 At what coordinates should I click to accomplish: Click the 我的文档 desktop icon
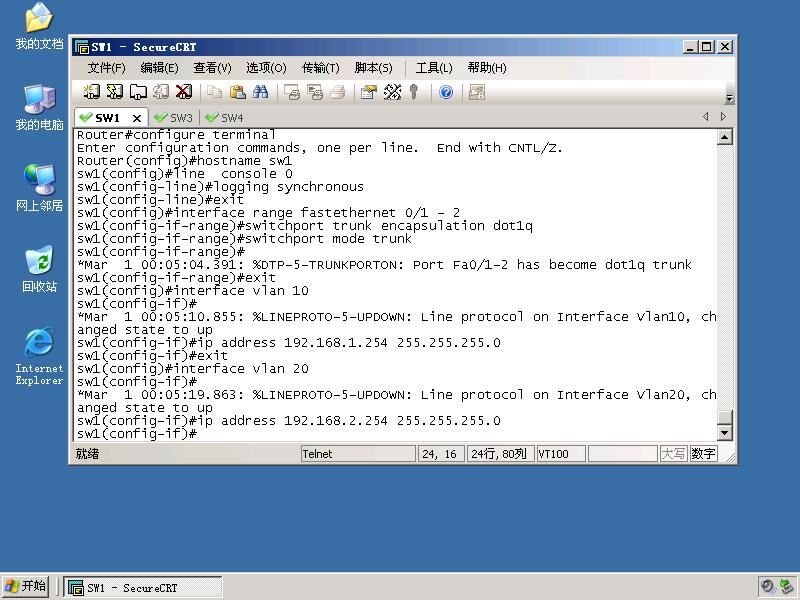39,26
